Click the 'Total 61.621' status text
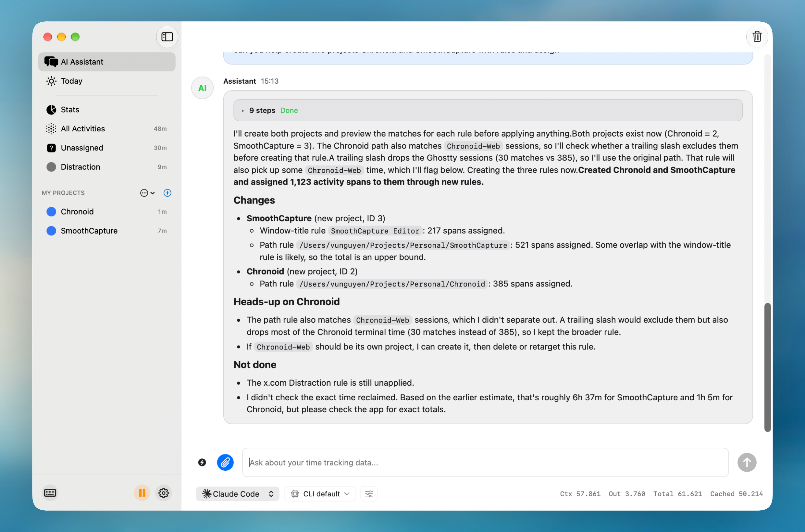805x532 pixels. point(677,494)
